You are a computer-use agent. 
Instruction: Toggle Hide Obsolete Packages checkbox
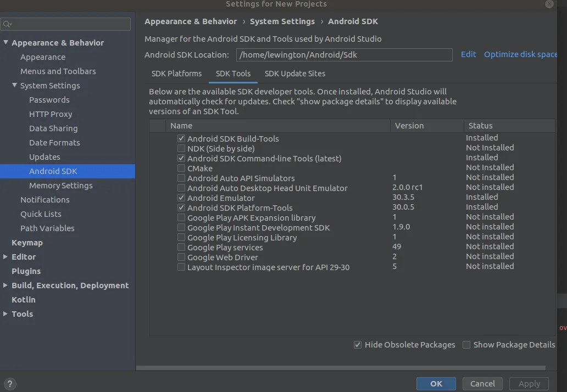click(x=358, y=345)
